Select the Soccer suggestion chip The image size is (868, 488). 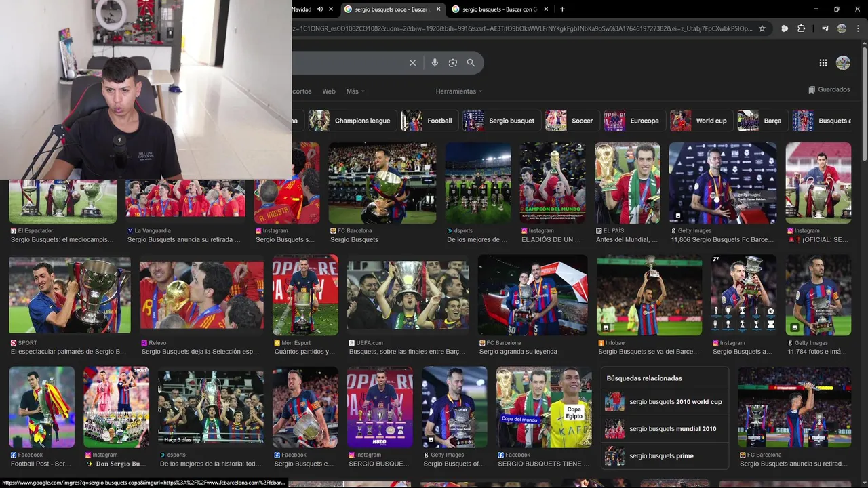coord(572,121)
